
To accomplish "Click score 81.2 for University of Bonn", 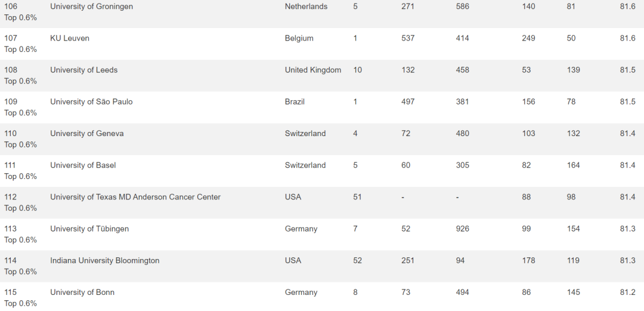I will click(627, 292).
